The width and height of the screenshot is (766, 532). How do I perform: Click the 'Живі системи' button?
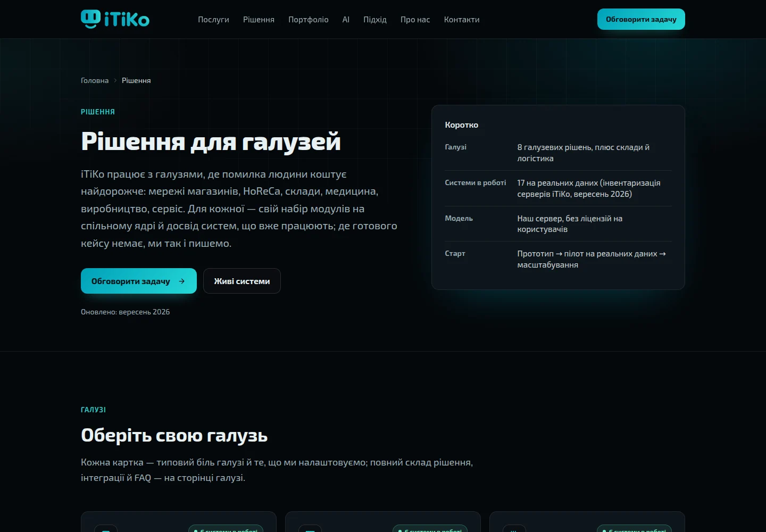242,281
